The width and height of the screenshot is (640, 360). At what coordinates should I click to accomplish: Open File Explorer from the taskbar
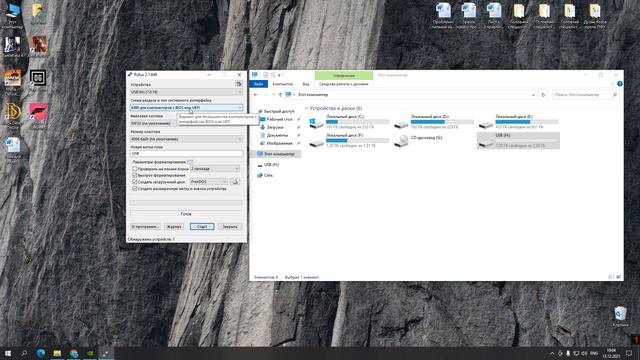[57, 353]
